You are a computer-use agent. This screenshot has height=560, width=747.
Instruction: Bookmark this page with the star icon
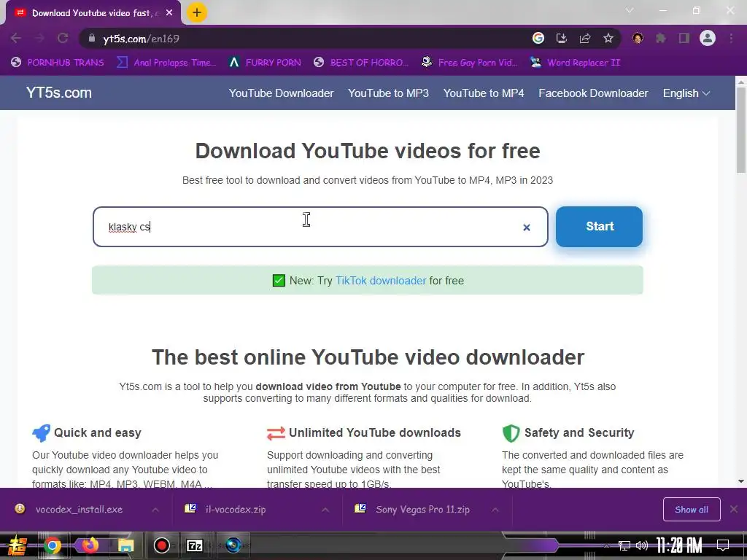click(608, 38)
